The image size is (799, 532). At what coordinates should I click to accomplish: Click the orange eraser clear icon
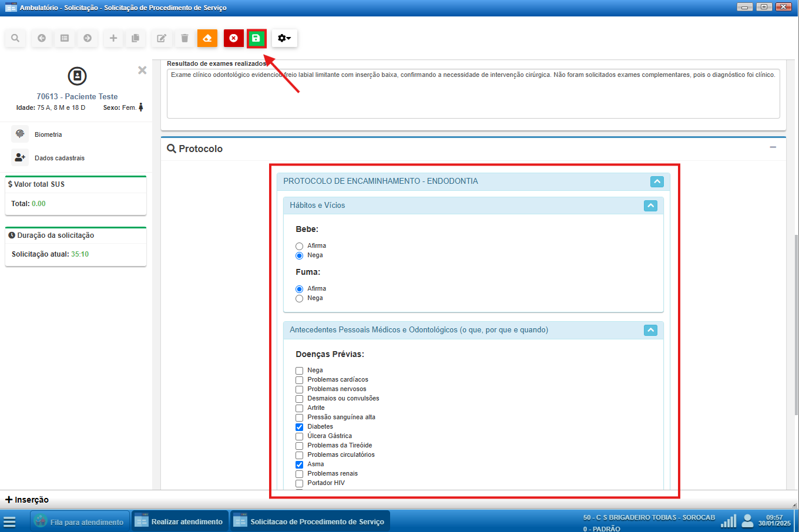207,38
